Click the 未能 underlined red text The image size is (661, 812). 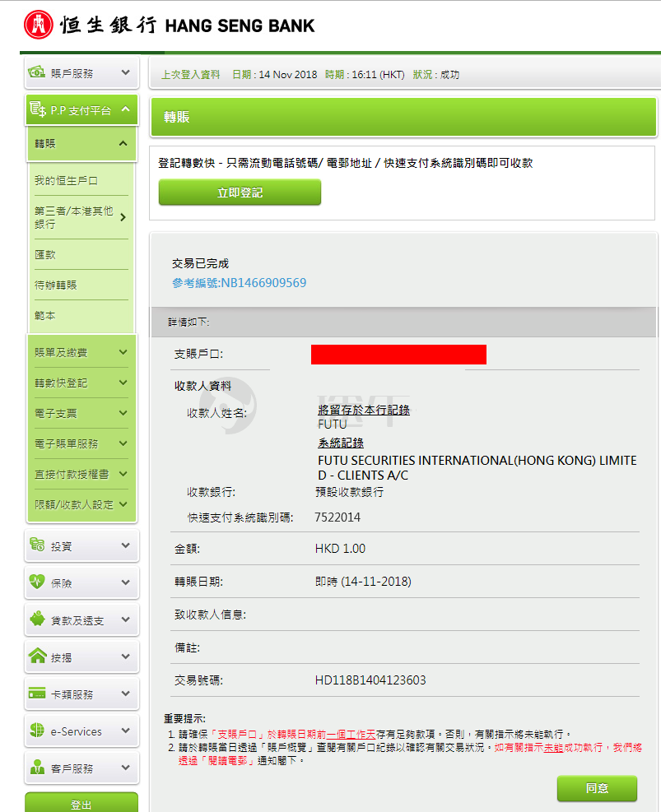click(x=553, y=747)
